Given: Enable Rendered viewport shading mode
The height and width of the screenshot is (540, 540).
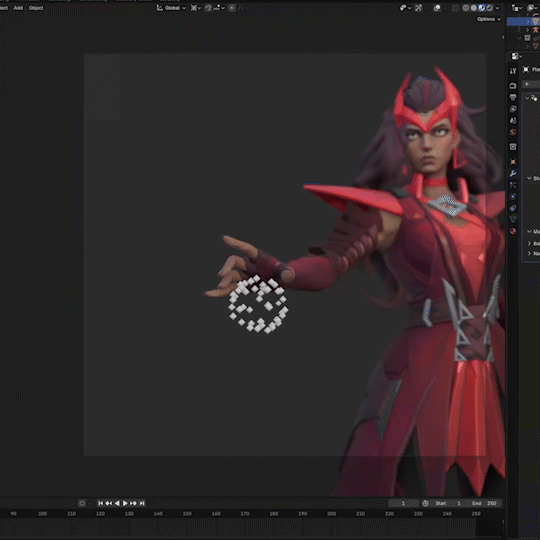Looking at the screenshot, I should point(490,8).
